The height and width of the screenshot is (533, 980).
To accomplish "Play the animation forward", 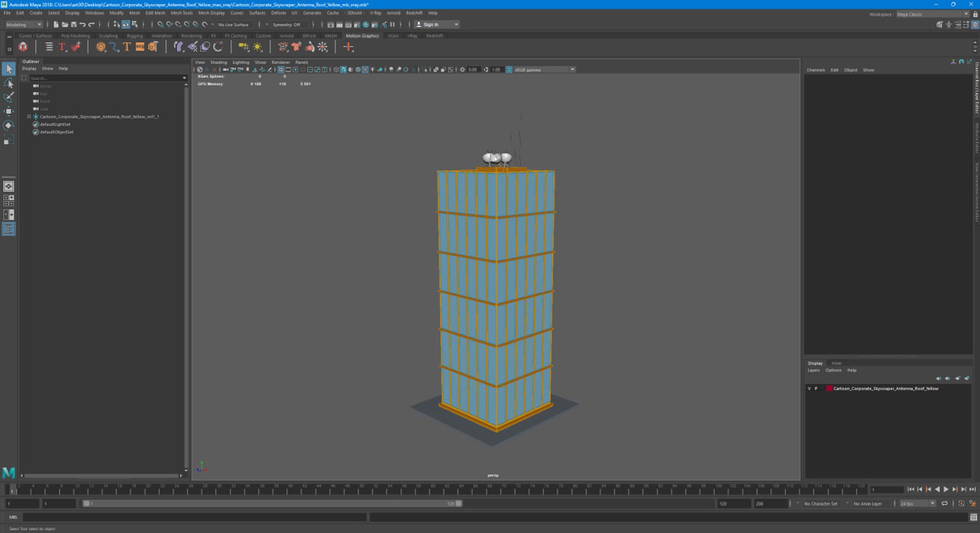I will 946,489.
